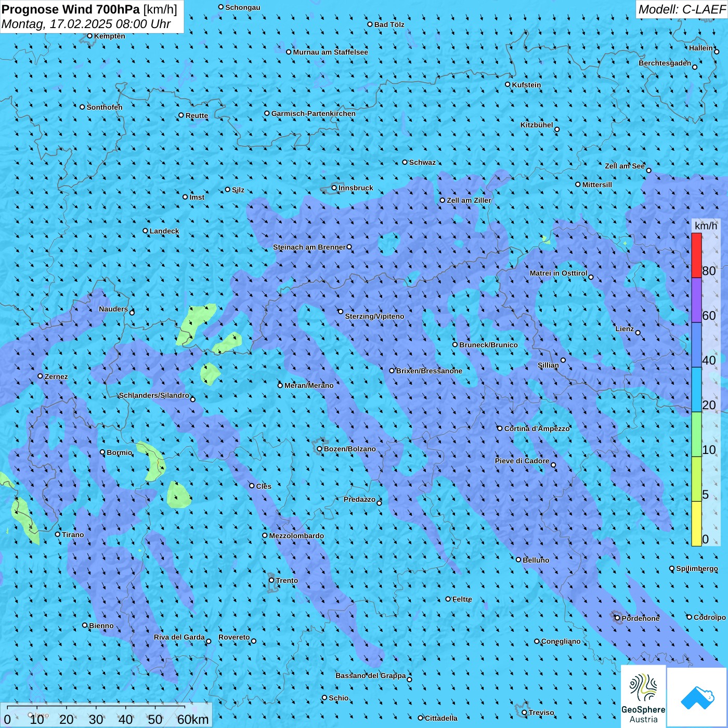Select the Bruneck/Brunico label
This screenshot has height=728, width=728.
point(488,345)
